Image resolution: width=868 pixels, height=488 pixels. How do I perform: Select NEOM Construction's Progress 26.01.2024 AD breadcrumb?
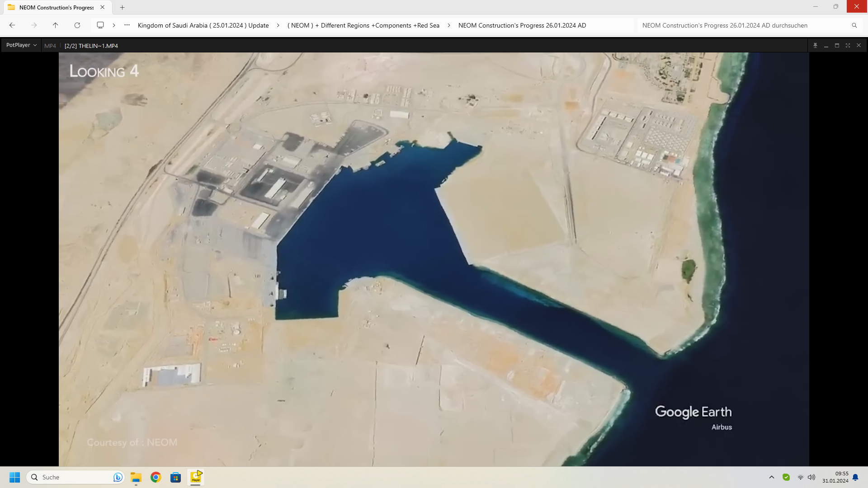(522, 25)
